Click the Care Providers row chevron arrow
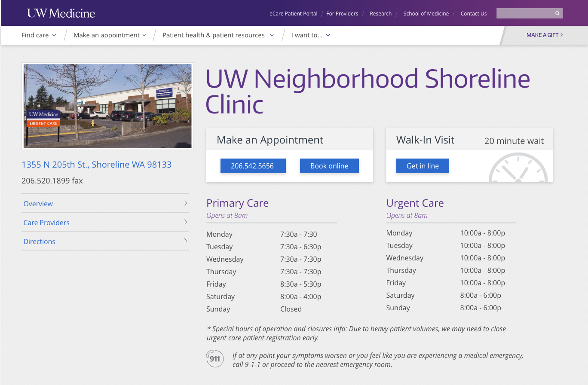The width and height of the screenshot is (588, 385). (185, 222)
